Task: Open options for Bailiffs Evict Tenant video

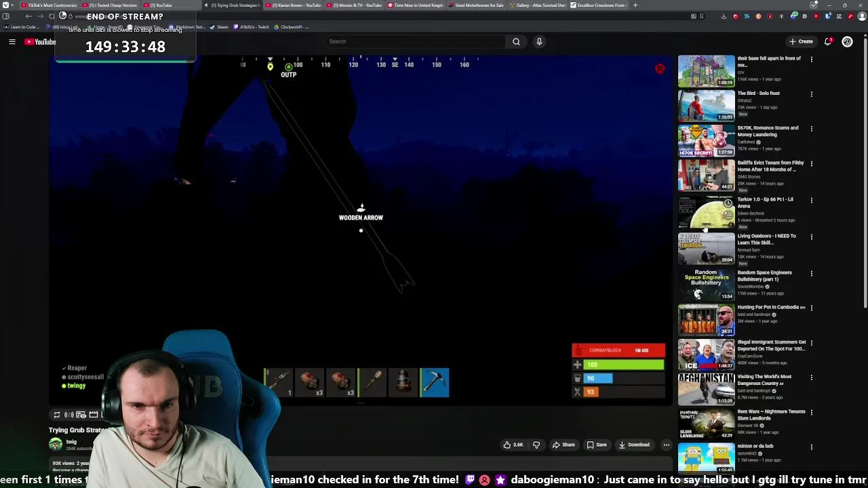Action: tap(811, 164)
